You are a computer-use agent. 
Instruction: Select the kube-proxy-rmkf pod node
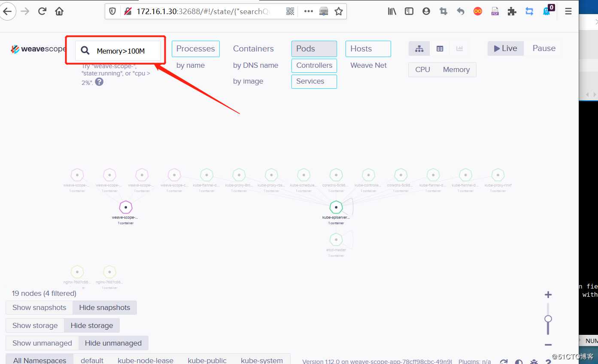tap(498, 175)
